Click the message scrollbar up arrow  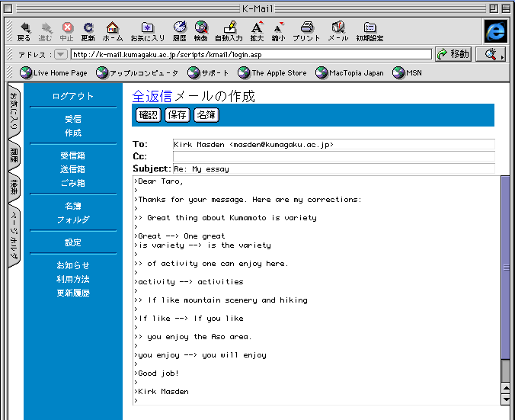[x=506, y=388]
